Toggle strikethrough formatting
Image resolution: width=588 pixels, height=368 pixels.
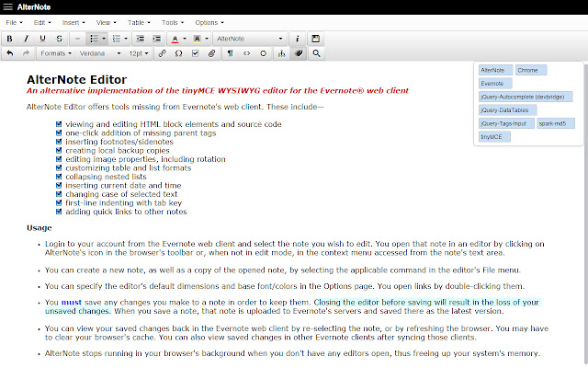59,39
